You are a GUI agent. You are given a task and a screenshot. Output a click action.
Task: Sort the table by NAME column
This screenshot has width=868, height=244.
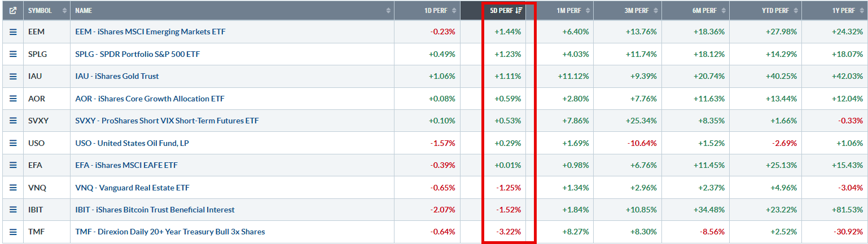point(233,11)
